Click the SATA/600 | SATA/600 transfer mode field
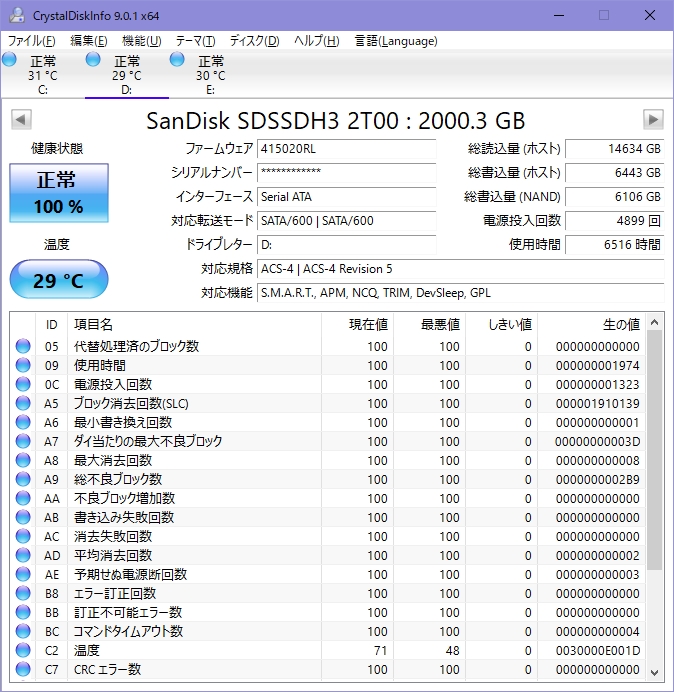 coord(346,221)
